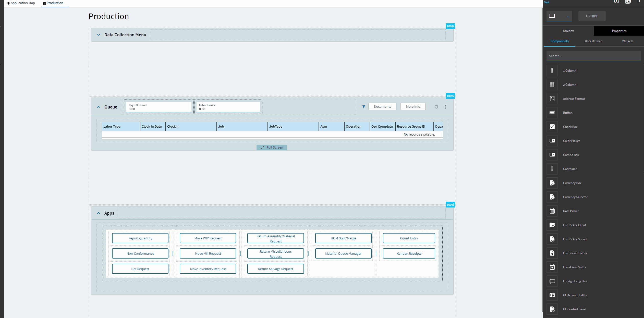Click the toolbox Search field

click(593, 56)
